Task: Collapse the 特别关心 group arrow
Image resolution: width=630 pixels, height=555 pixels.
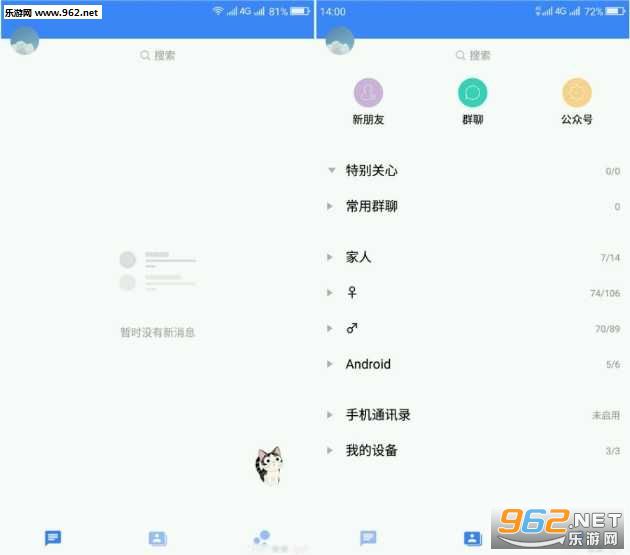Action: click(331, 170)
